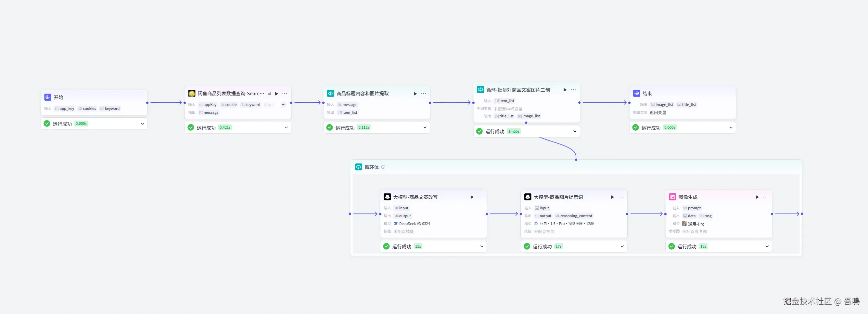
Task: Click the 1m55s duration badge
Action: pyautogui.click(x=514, y=131)
